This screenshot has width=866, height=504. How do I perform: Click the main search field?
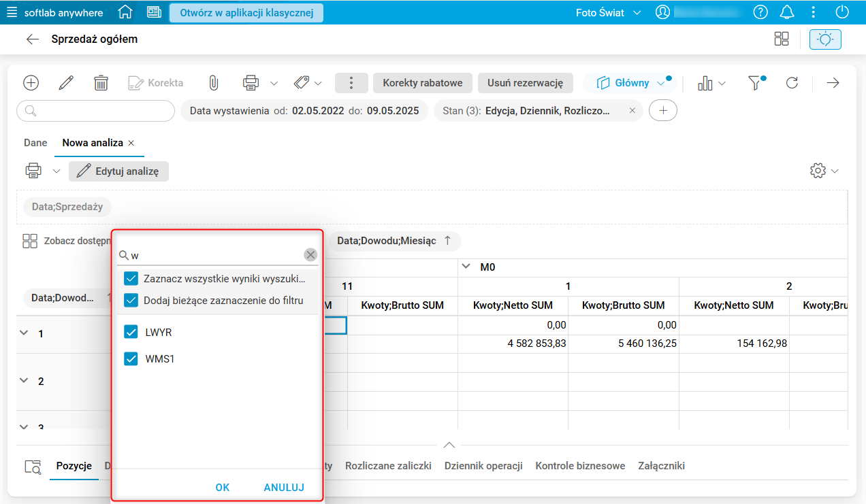tap(95, 111)
